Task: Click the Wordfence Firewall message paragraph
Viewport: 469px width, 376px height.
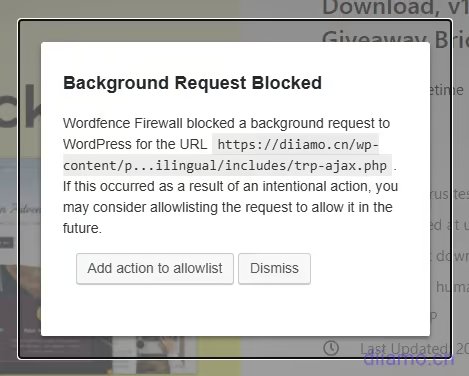Action: (x=230, y=176)
